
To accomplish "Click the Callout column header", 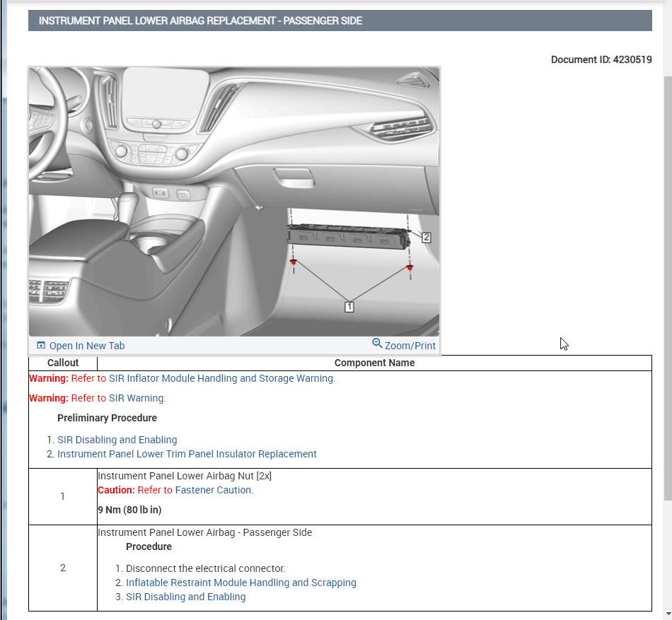I will (x=63, y=363).
